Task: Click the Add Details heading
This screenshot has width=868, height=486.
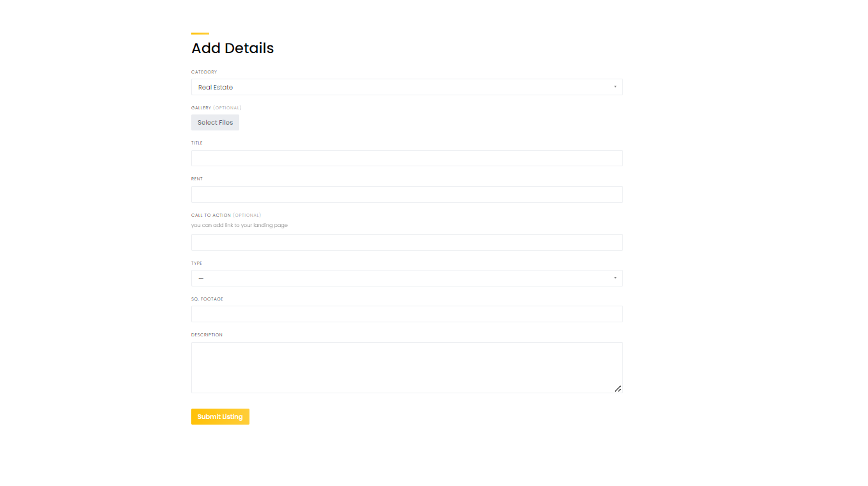Action: [233, 48]
